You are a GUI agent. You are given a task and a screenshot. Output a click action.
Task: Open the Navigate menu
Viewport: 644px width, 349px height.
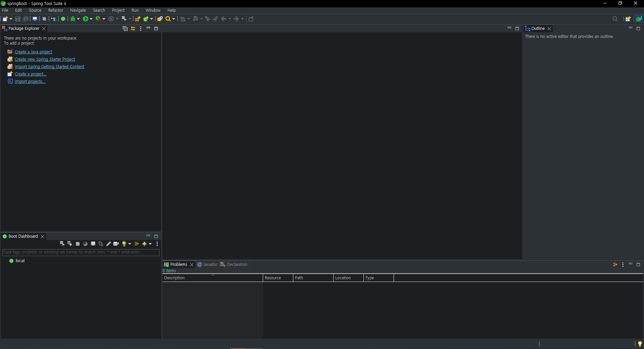pyautogui.click(x=78, y=10)
